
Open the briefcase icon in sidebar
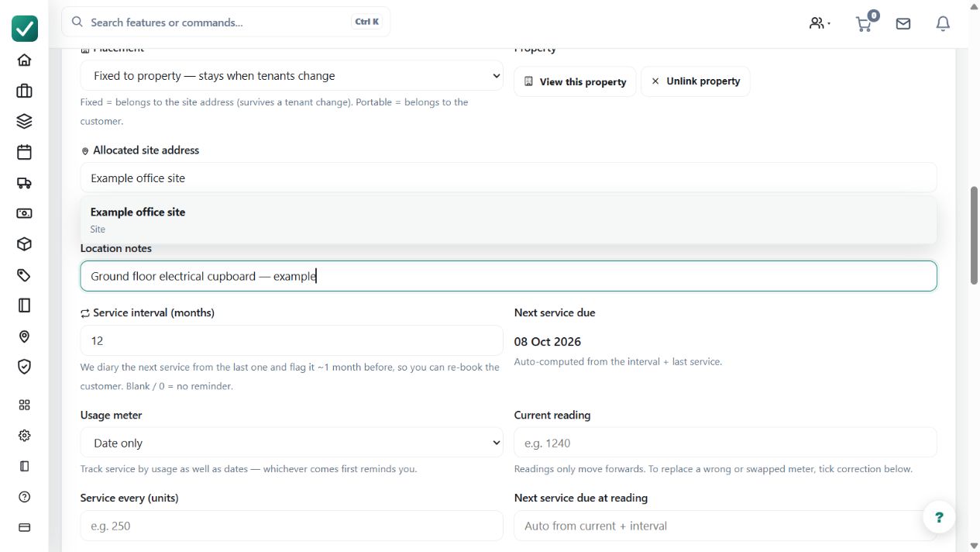click(x=24, y=91)
